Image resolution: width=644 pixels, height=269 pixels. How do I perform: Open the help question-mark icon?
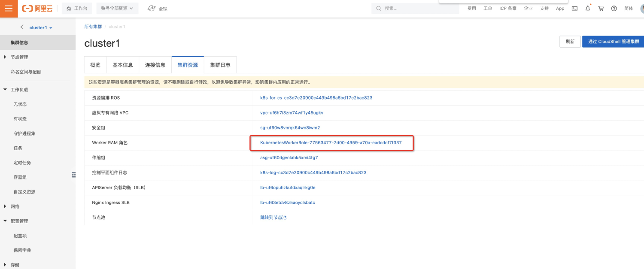(x=614, y=9)
